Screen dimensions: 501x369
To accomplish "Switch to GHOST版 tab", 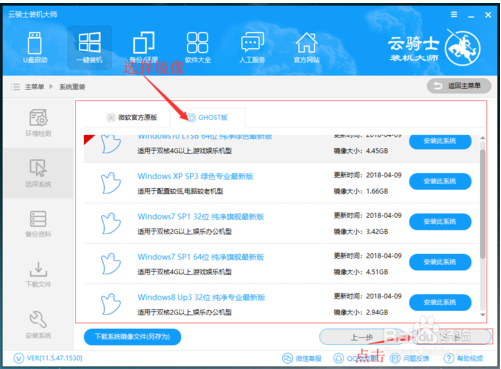I will point(208,117).
